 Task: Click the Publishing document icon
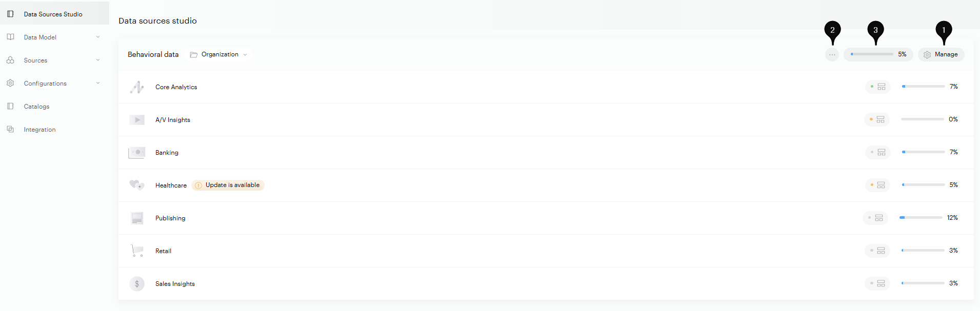137,218
